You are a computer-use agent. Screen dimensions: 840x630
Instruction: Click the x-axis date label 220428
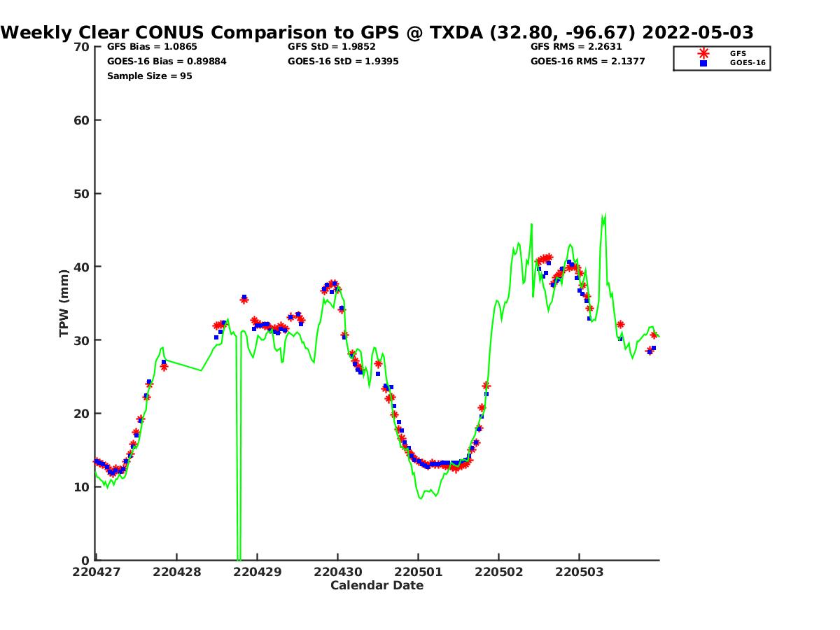[177, 572]
